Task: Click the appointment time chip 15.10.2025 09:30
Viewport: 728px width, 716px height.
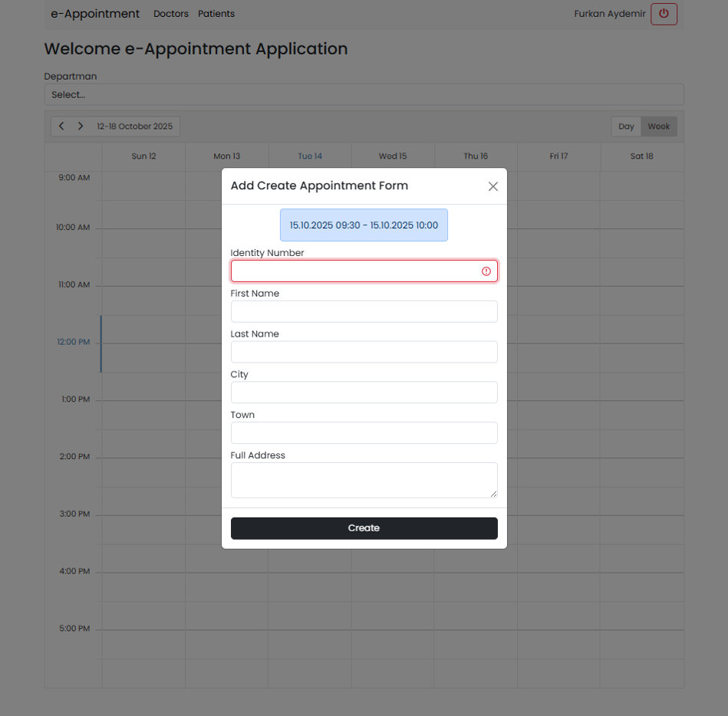Action: pyautogui.click(x=364, y=225)
